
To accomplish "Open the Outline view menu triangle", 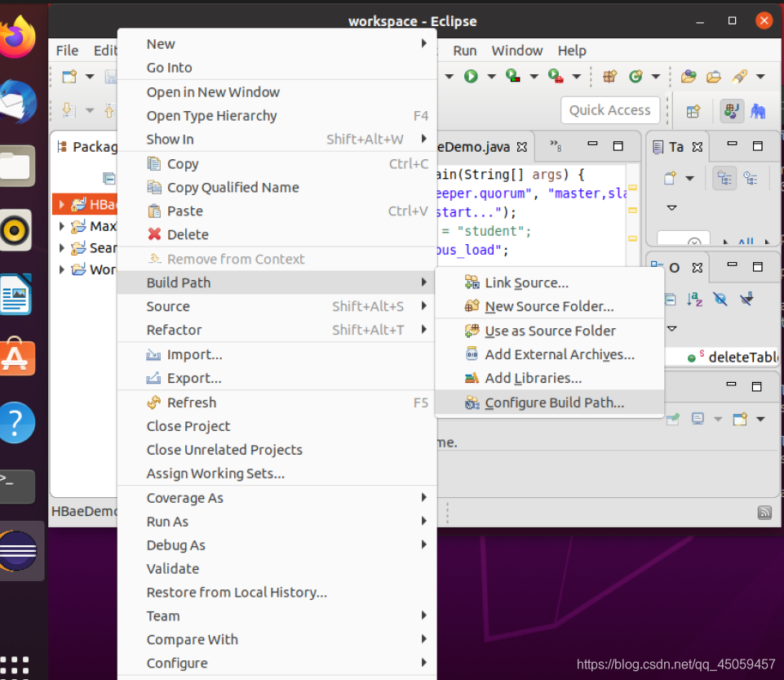I will 671,329.
